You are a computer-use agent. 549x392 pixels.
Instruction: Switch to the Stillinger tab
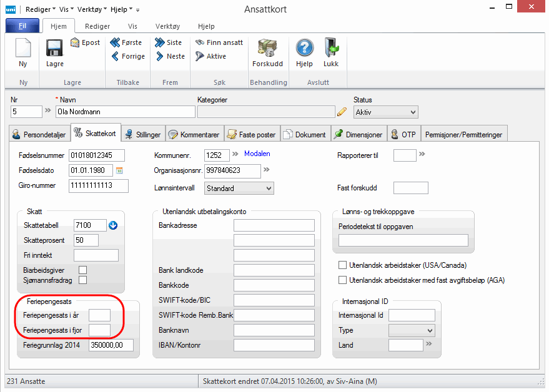[142, 134]
